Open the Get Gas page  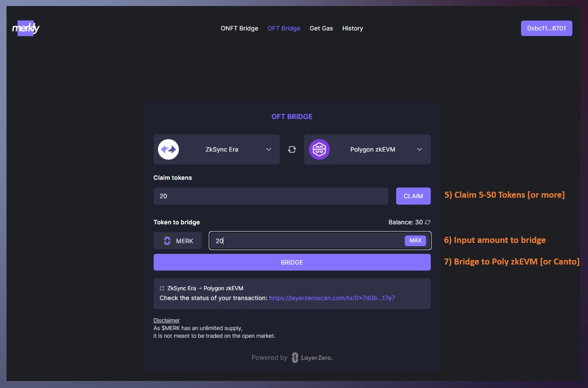coord(321,28)
